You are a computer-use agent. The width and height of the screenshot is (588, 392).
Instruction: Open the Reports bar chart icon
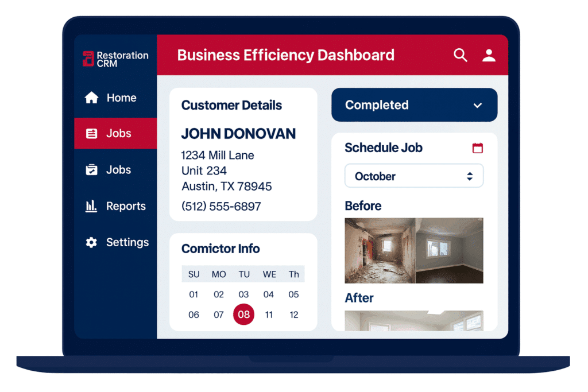tap(91, 206)
